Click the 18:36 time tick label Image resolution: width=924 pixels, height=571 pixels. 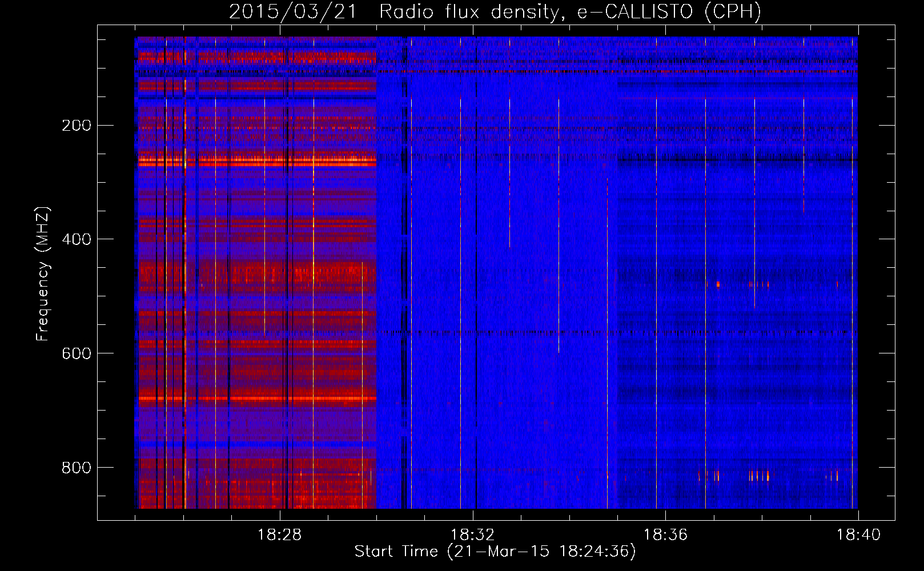[x=665, y=535]
